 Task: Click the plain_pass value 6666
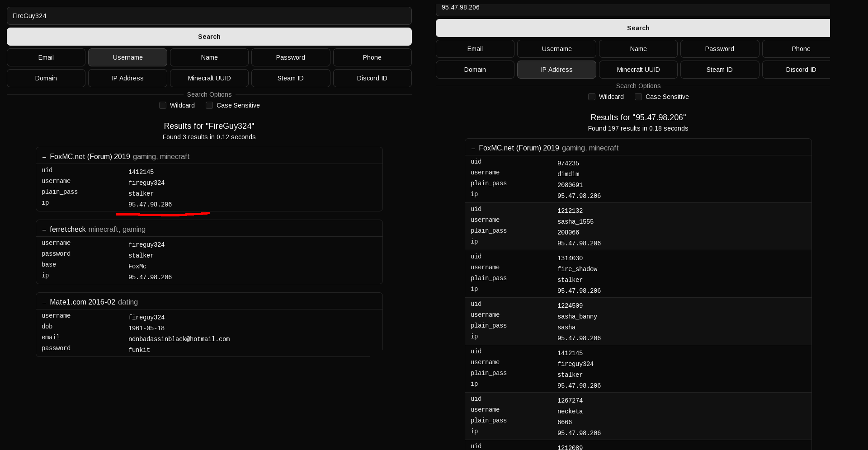tap(565, 422)
